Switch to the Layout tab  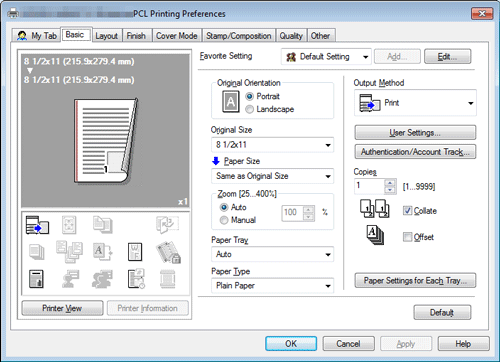106,36
